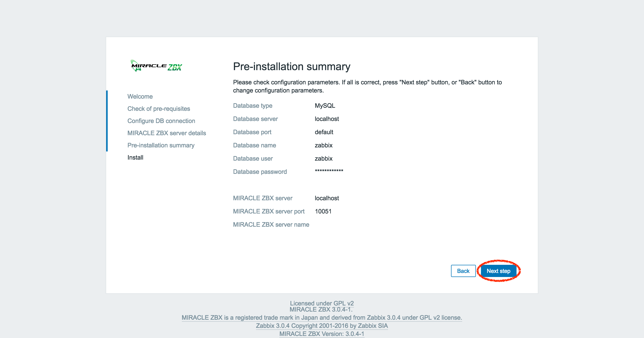Click the masked database password asterisks
The width and height of the screenshot is (644, 338).
coord(329,171)
